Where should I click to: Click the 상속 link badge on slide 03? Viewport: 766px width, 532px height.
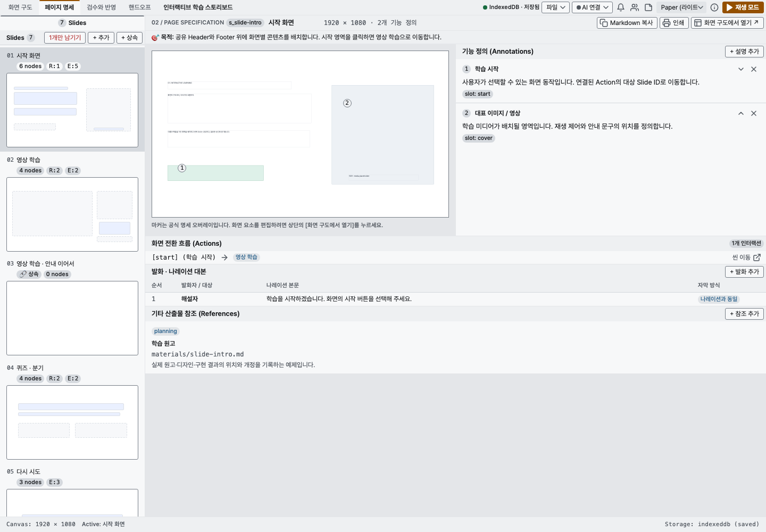point(29,275)
